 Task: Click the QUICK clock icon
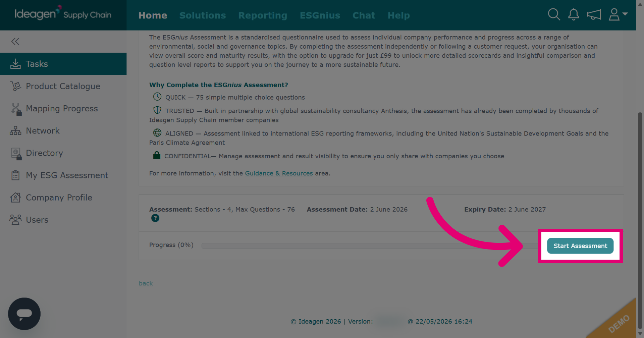(x=157, y=97)
